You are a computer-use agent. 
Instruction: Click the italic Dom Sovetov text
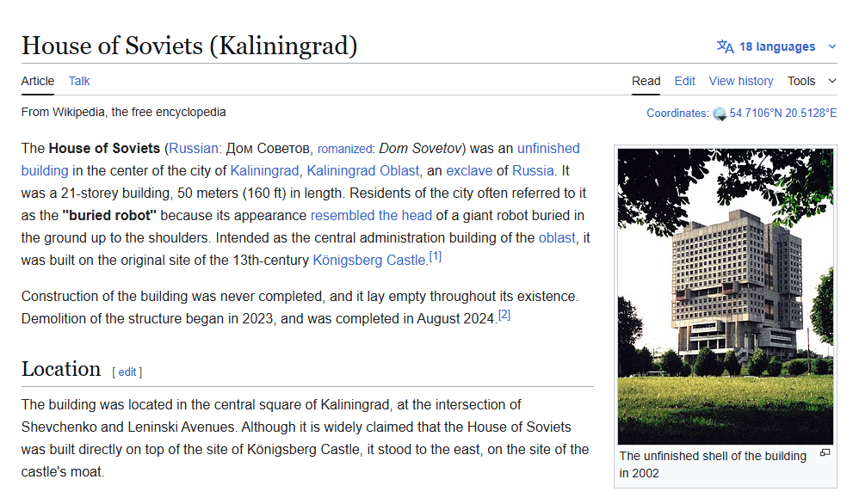(x=420, y=149)
